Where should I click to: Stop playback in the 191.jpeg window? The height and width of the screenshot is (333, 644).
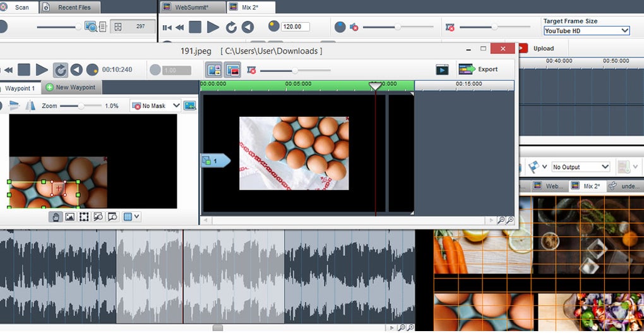(24, 70)
